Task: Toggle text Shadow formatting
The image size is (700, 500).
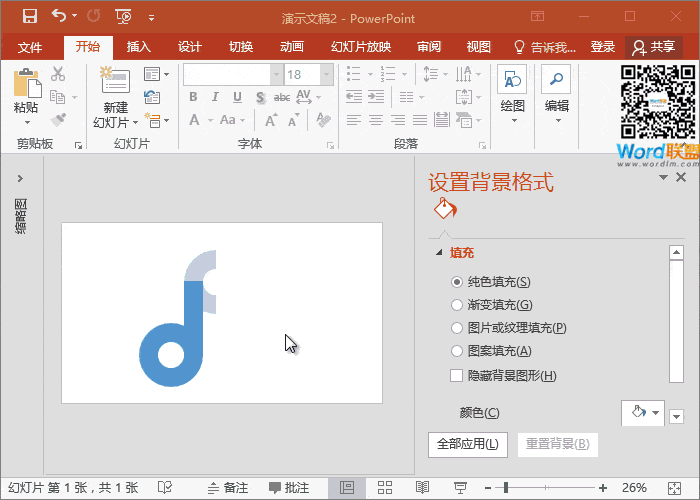Action: coord(260,97)
